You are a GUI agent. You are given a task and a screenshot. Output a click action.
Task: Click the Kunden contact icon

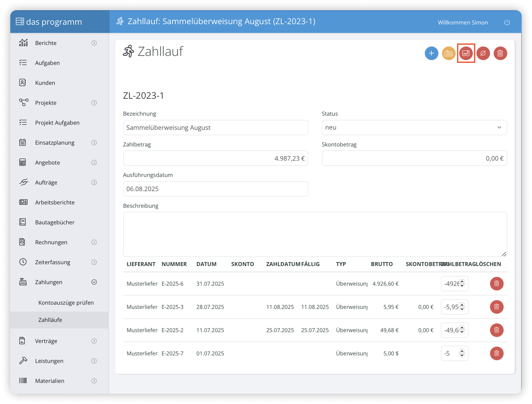point(23,82)
